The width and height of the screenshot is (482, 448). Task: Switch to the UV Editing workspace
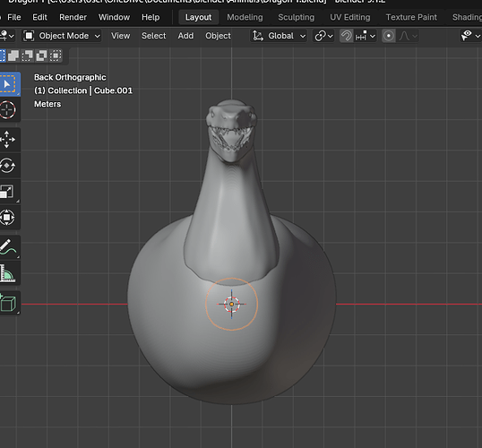tap(350, 17)
